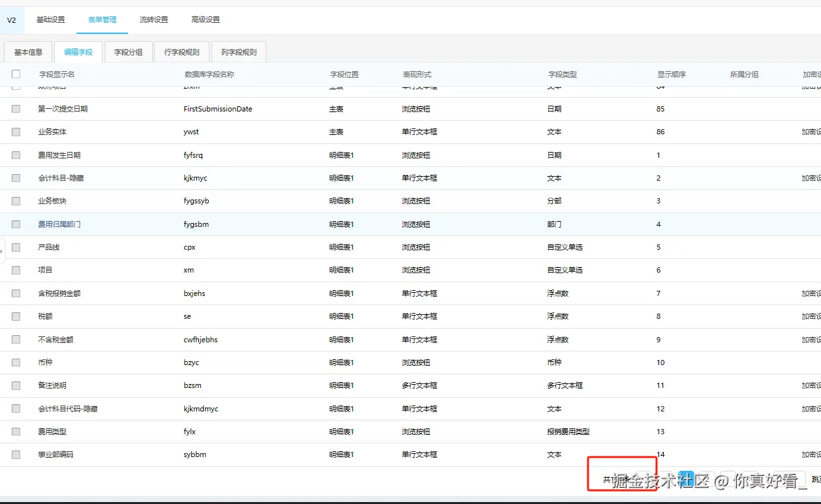Click the ywst database field cell

[x=191, y=132]
